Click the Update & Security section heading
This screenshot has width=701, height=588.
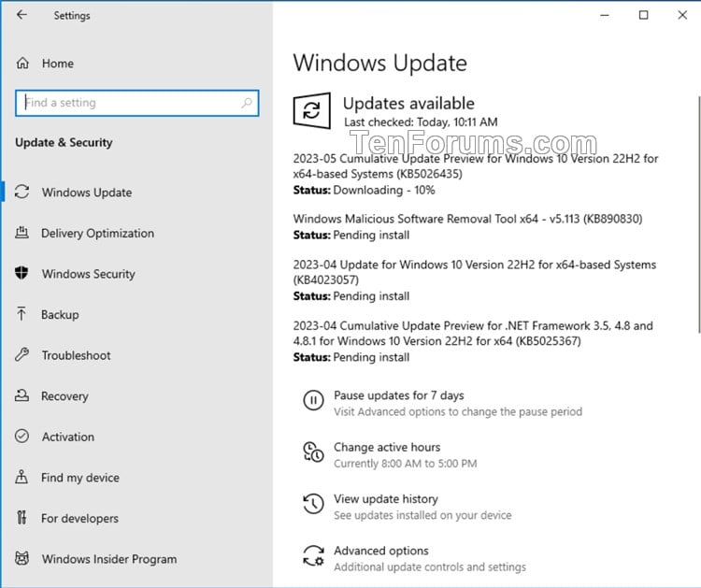[64, 143]
